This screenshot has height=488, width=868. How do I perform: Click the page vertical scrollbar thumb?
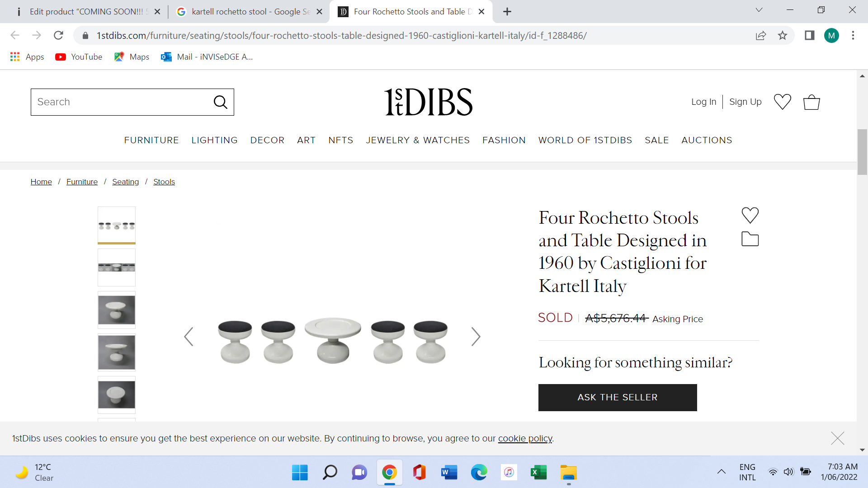(x=862, y=152)
